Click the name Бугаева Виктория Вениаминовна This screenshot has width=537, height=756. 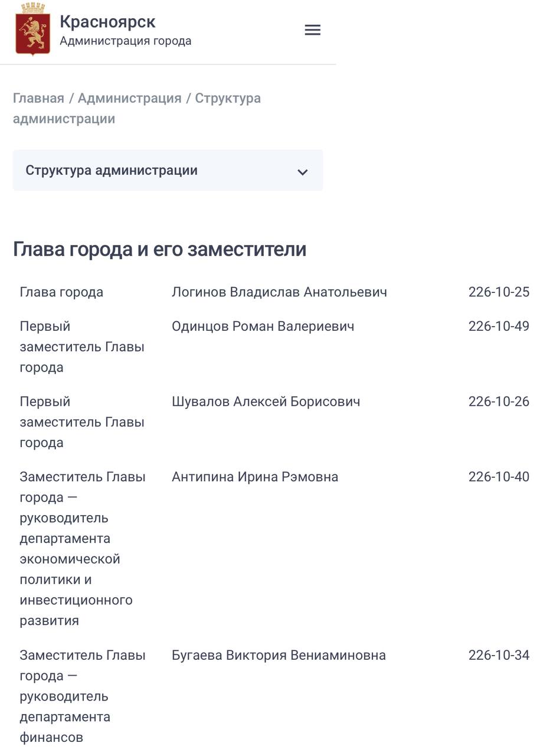[279, 655]
